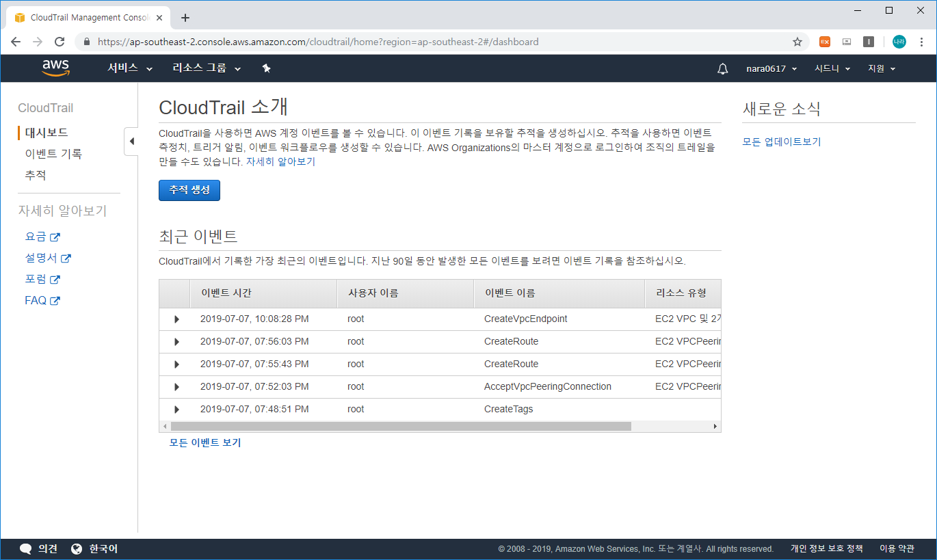This screenshot has height=560, width=937.
Task: Click 모든 업데이트보기 link
Action: pos(782,142)
